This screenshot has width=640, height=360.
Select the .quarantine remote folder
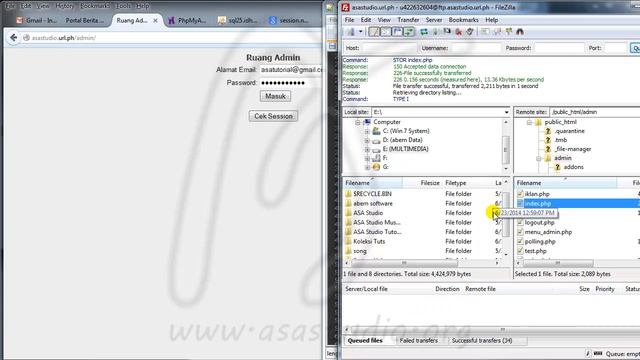pos(569,131)
